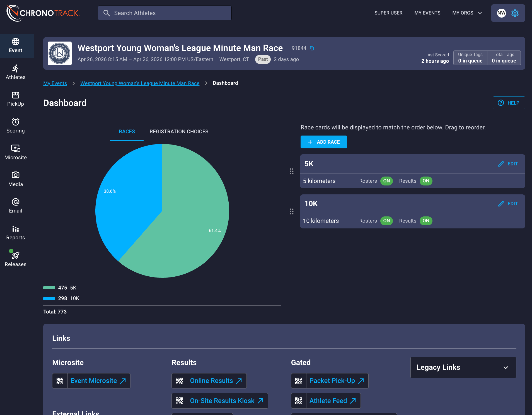The image size is (532, 415).
Task: Switch to Registration Choices tab
Action: 179,132
